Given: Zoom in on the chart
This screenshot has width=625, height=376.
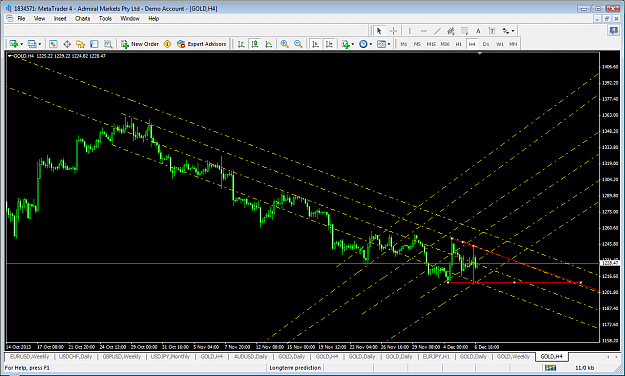Looking at the screenshot, I should click(x=284, y=44).
